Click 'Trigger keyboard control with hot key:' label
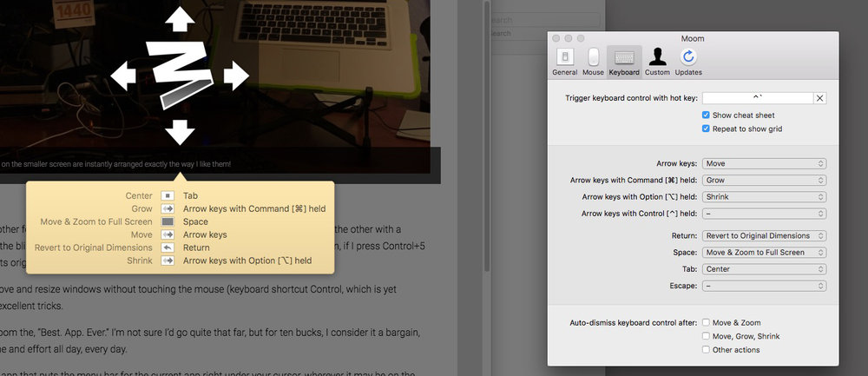The image size is (868, 376). click(631, 99)
